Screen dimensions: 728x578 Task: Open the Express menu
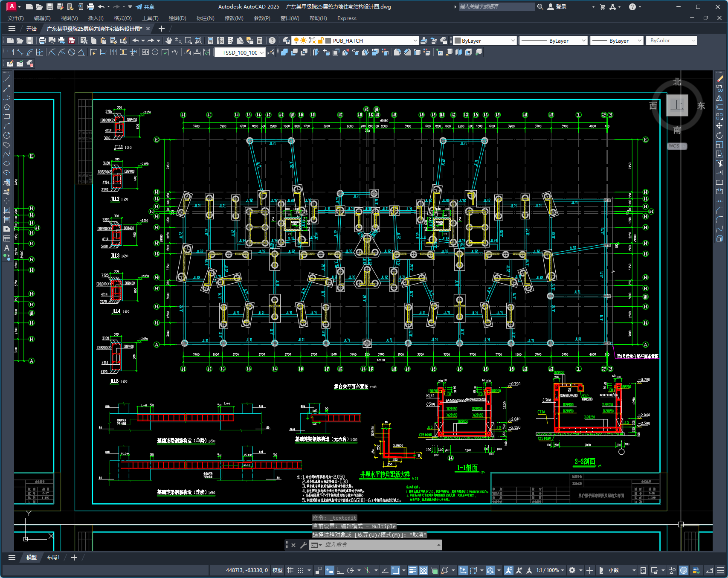pyautogui.click(x=347, y=18)
